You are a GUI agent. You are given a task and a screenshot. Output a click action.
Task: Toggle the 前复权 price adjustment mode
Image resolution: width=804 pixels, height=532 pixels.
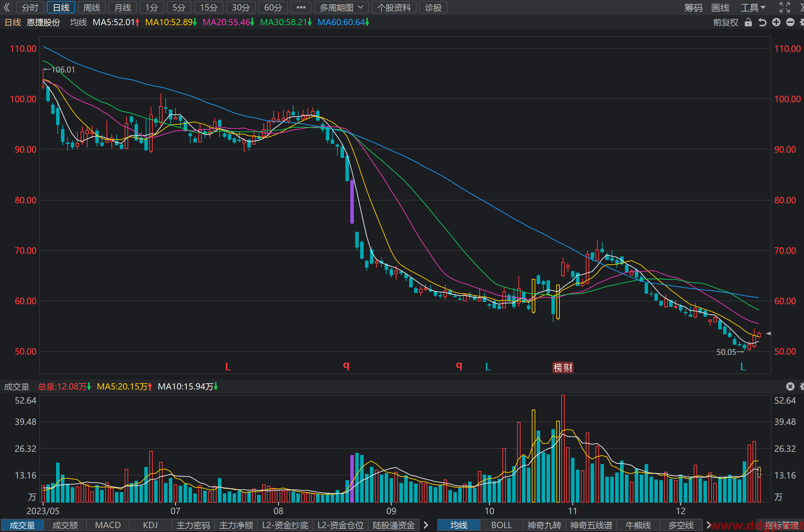[x=726, y=22]
